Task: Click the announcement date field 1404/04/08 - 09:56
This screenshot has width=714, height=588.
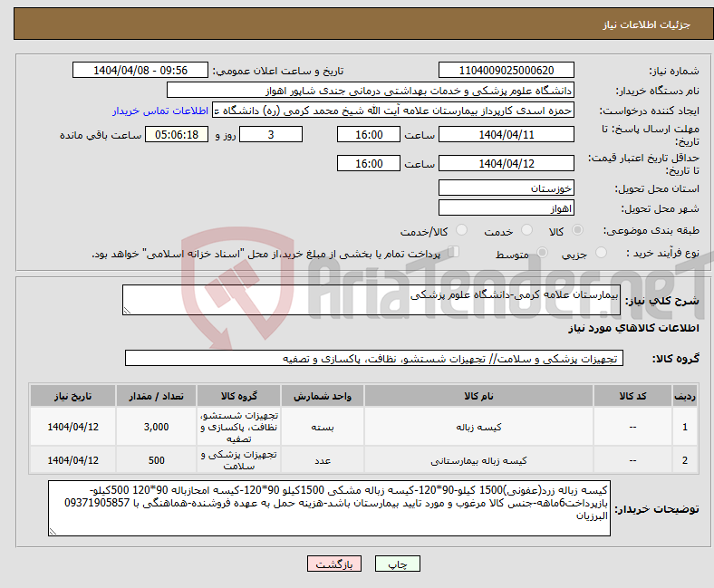Action: (x=140, y=70)
